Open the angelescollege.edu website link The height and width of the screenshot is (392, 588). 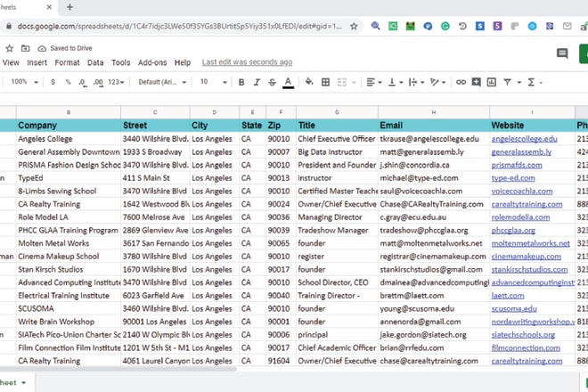524,139
